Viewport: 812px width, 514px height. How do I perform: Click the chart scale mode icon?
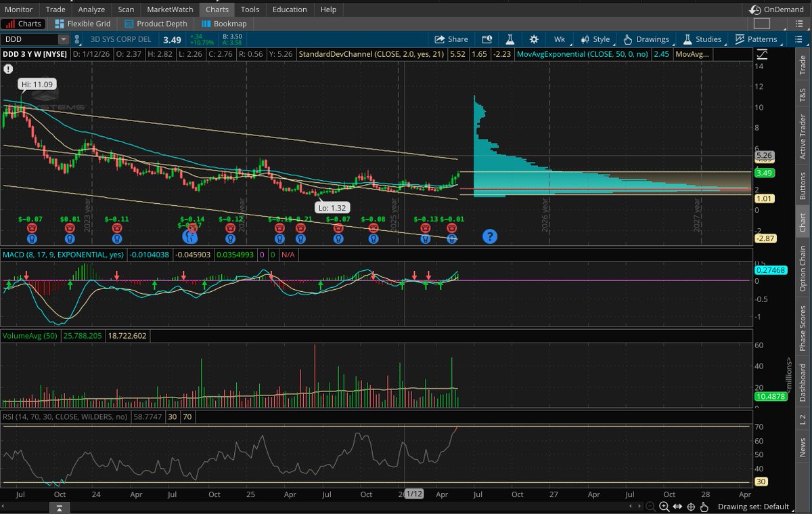tap(763, 56)
